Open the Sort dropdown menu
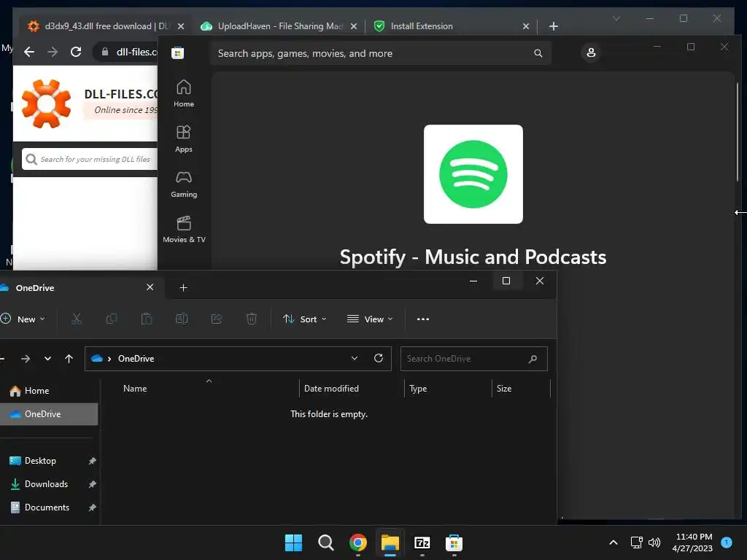 click(x=304, y=319)
